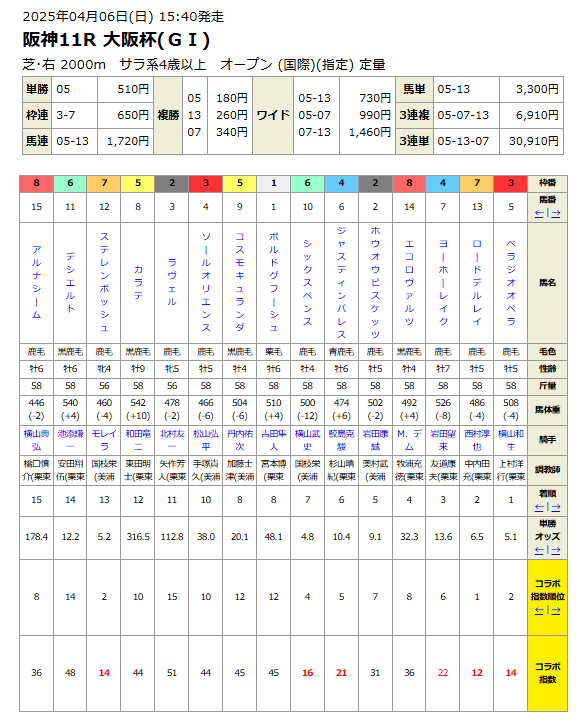Viewport: 579px width, 727px height.
Task: Select horse ステレンボッシュ
Action: (x=104, y=283)
